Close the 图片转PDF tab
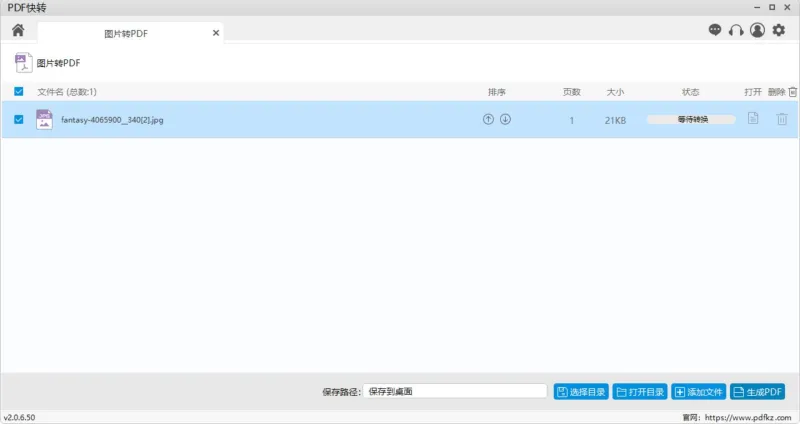Screen dimensions: 800x424 pos(216,33)
